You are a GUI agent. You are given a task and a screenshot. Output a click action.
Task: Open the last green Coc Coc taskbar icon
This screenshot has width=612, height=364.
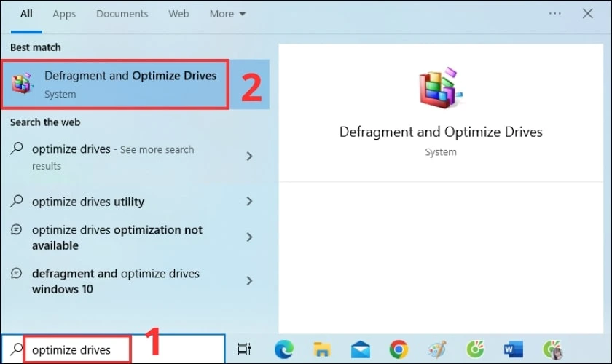click(552, 349)
